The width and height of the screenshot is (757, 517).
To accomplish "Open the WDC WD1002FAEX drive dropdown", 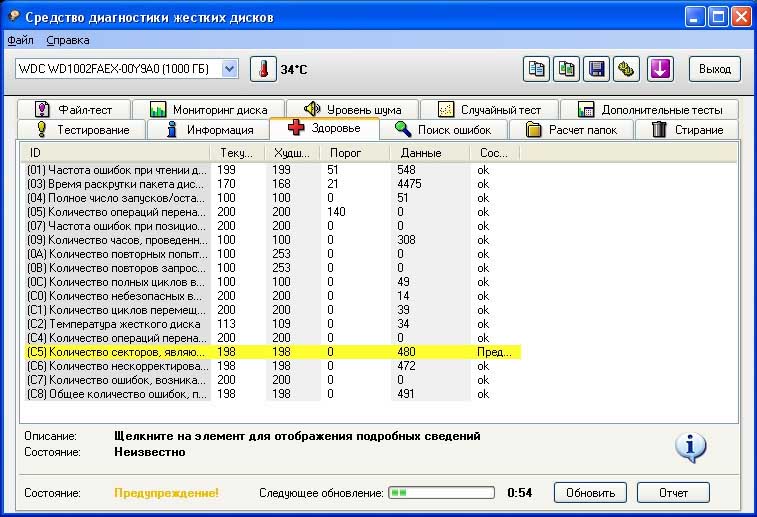I will pos(229,69).
